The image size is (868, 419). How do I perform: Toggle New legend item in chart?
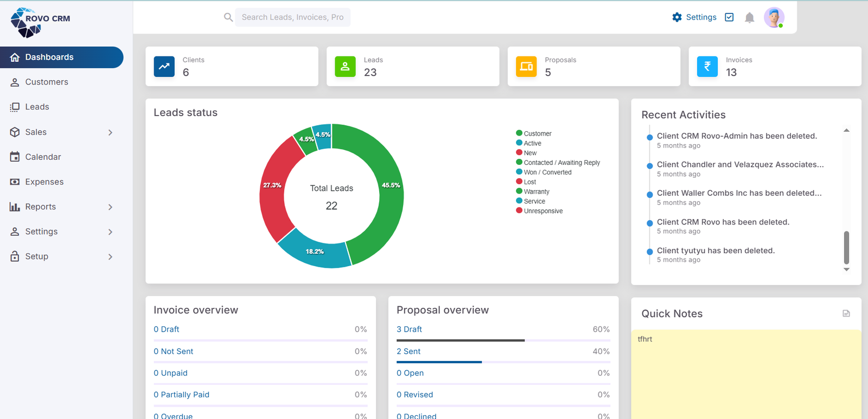tap(526, 153)
